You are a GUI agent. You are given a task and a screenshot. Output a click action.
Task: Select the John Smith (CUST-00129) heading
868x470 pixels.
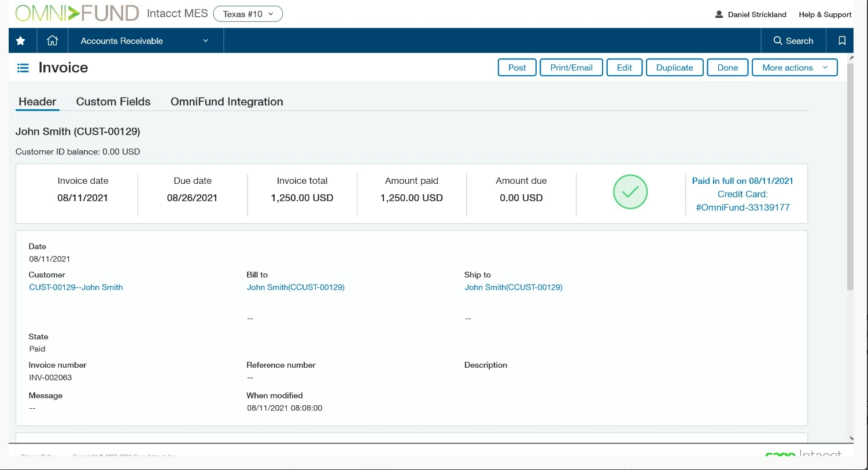77,132
